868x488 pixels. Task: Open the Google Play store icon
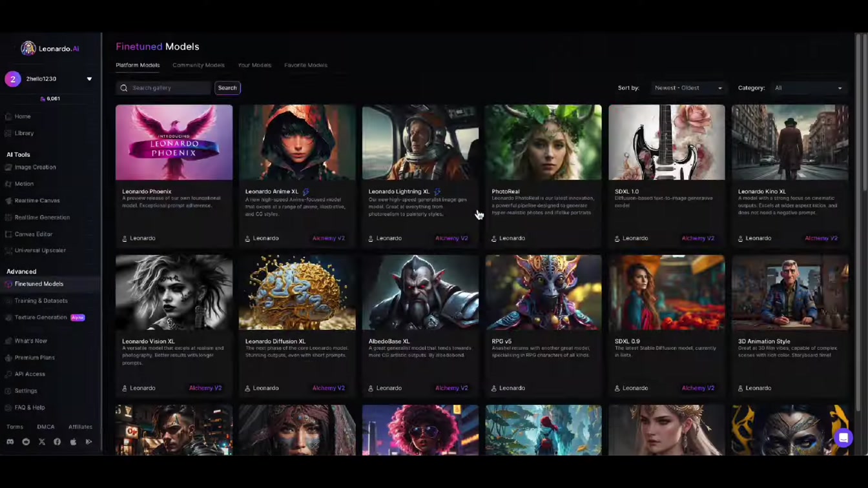[88, 442]
